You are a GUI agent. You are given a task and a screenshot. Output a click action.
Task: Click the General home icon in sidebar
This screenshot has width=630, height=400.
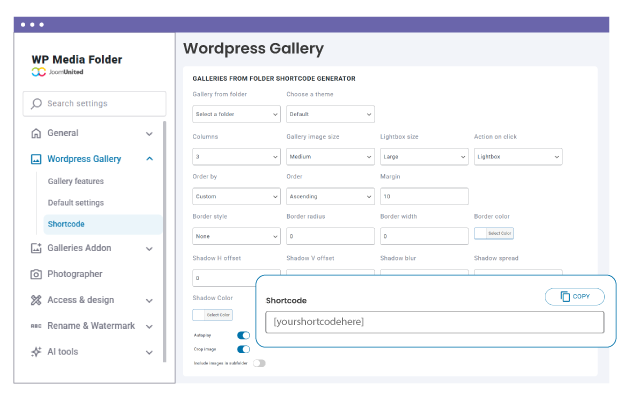[x=36, y=133]
